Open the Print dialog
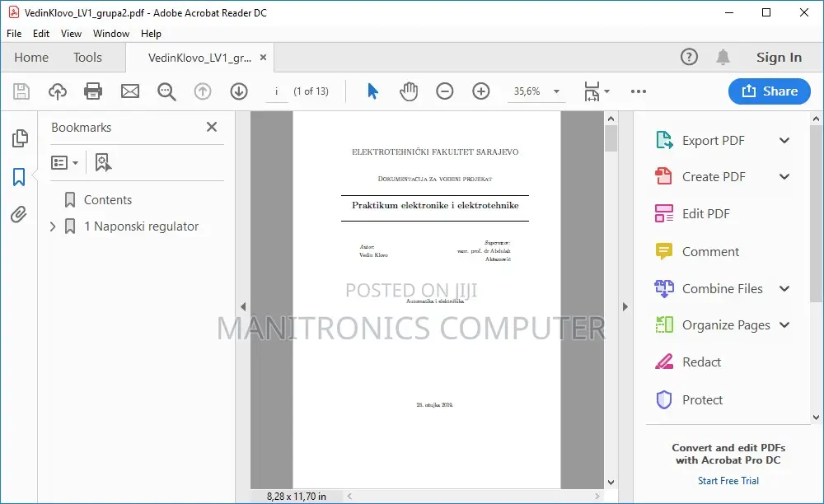 pos(93,91)
